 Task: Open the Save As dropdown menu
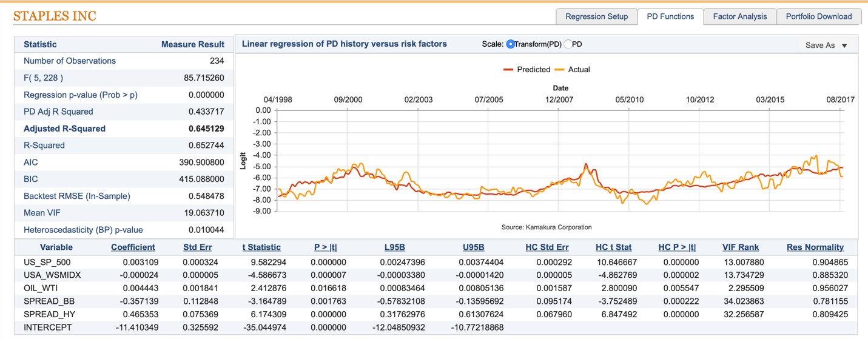[826, 45]
